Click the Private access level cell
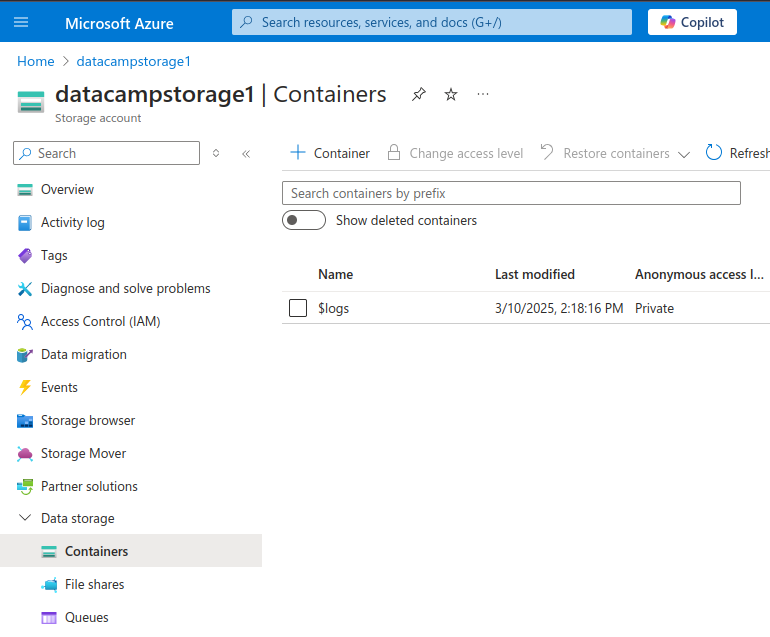The height and width of the screenshot is (637, 770). tap(654, 308)
